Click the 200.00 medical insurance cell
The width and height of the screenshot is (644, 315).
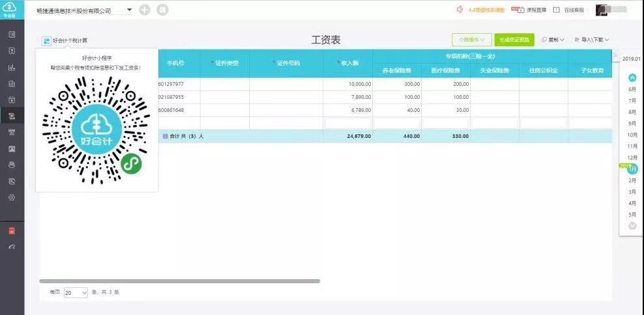[x=446, y=84]
